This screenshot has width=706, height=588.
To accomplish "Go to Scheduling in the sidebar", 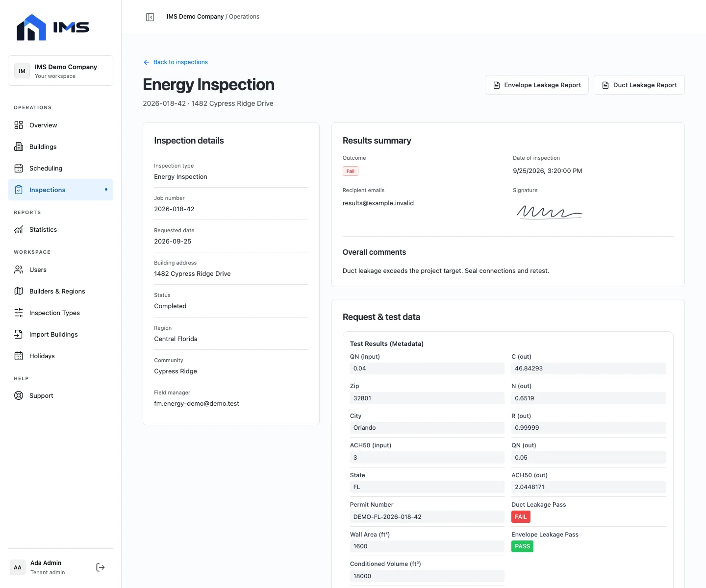I will [x=61, y=168].
